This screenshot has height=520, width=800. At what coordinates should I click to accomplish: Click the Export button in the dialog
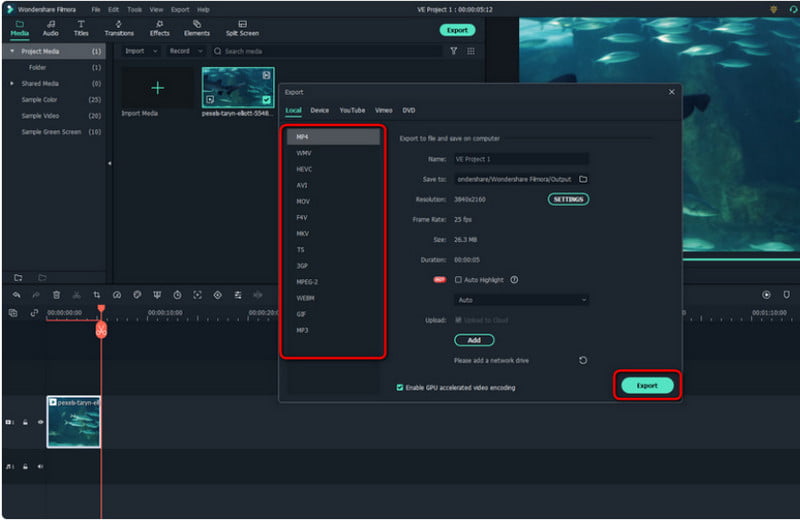647,385
